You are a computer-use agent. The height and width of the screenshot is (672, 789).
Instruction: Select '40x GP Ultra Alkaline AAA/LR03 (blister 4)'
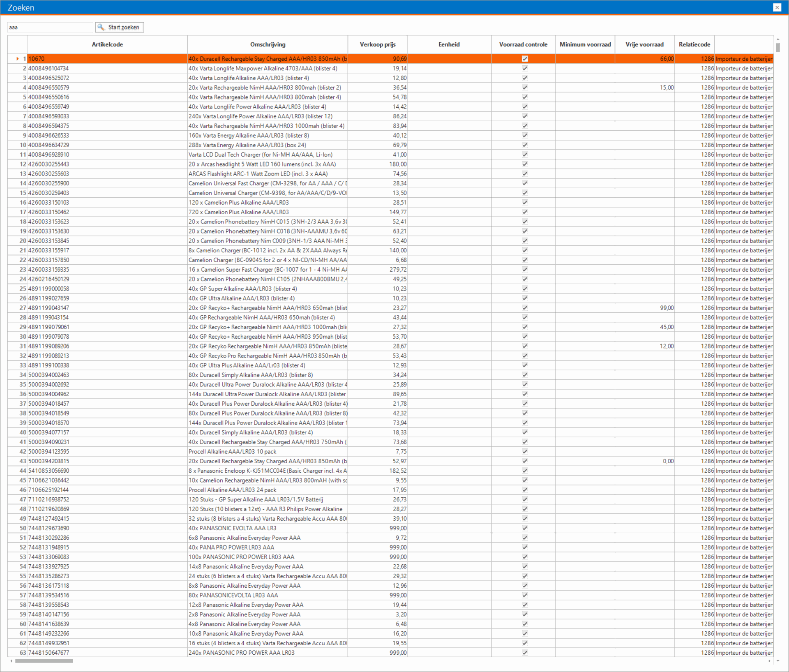[242, 298]
